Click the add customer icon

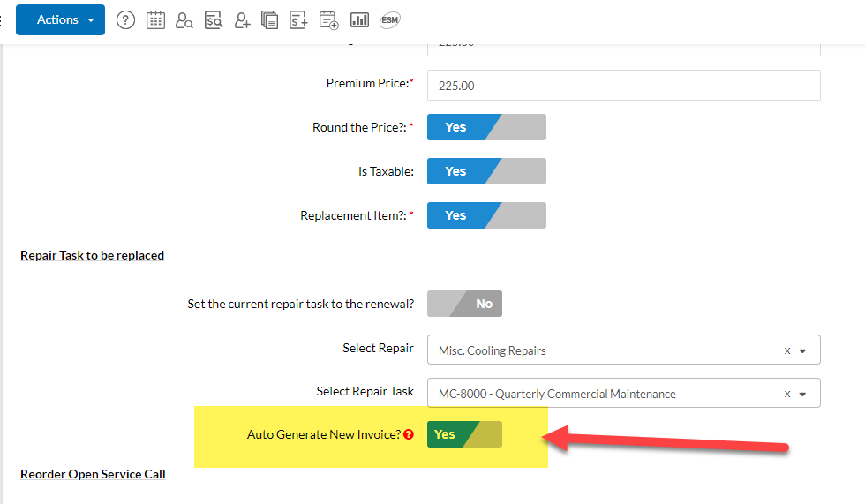coord(243,19)
